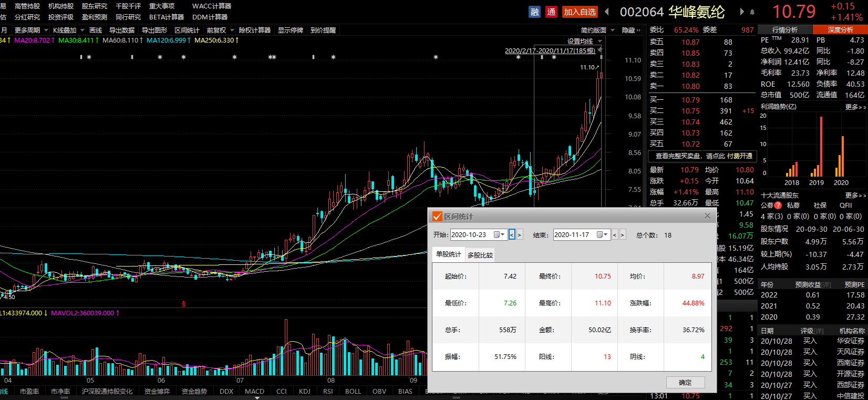Viewport: 868px width, 400px height.
Task: Open calendar picker for the start date
Action: click(497, 235)
